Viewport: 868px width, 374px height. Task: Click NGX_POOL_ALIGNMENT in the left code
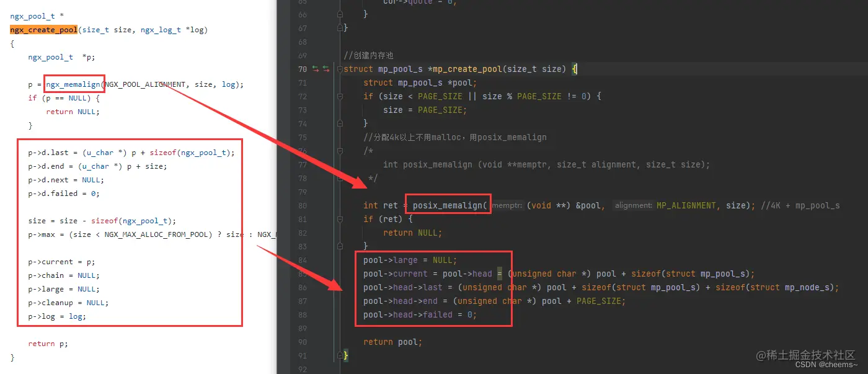coord(145,84)
